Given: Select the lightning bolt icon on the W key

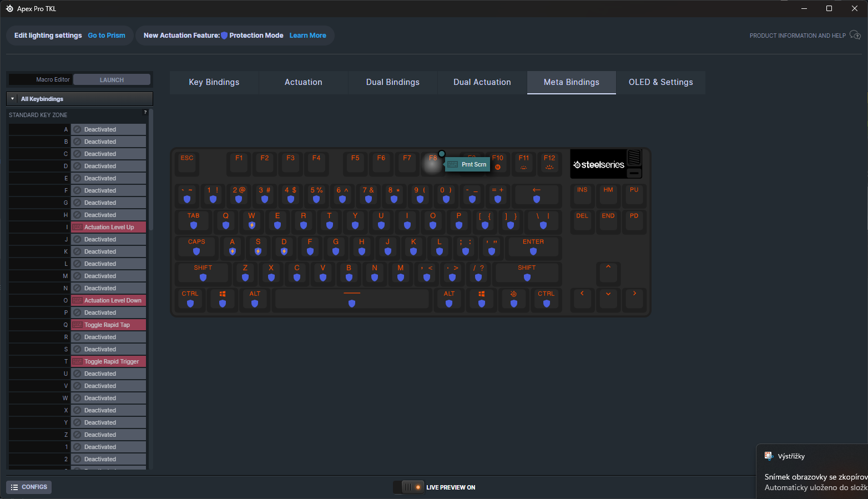Looking at the screenshot, I should click(x=251, y=226).
